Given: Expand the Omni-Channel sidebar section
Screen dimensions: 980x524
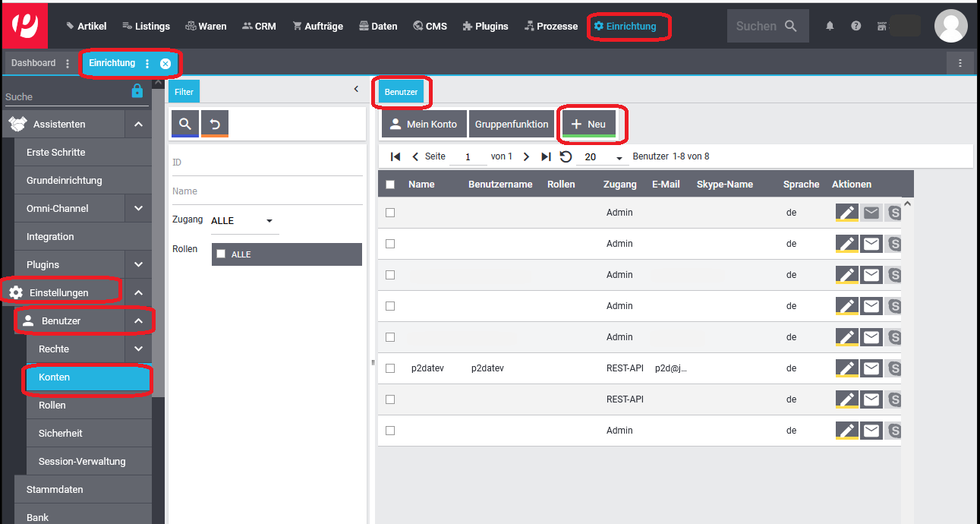Looking at the screenshot, I should coord(138,208).
